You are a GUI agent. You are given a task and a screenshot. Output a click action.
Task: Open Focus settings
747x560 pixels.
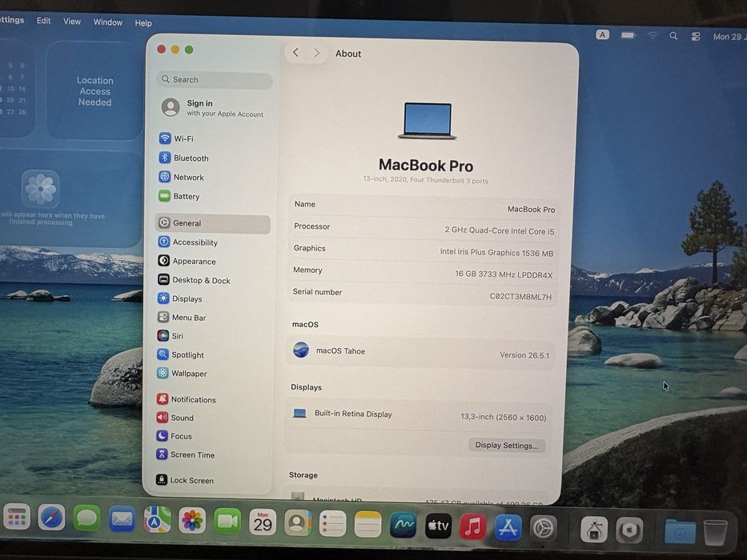tap(174, 436)
